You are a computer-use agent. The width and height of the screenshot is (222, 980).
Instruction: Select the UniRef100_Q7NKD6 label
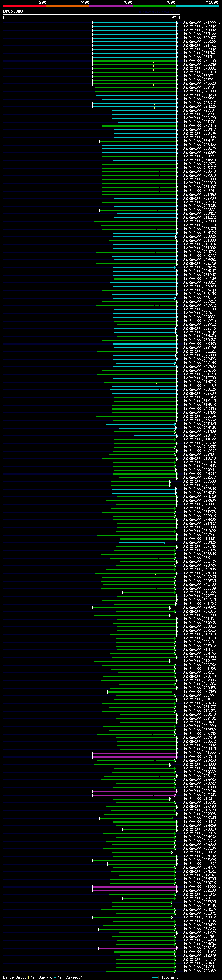coord(199,520)
